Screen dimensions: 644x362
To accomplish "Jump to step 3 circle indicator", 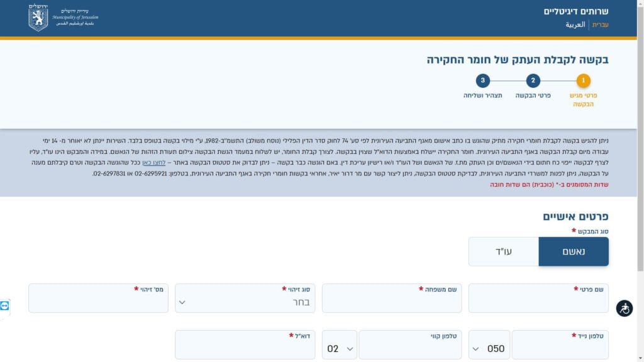I will pyautogui.click(x=482, y=80).
